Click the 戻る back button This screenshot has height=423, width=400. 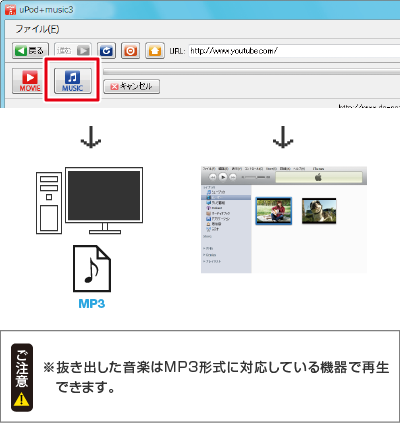pyautogui.click(x=30, y=51)
